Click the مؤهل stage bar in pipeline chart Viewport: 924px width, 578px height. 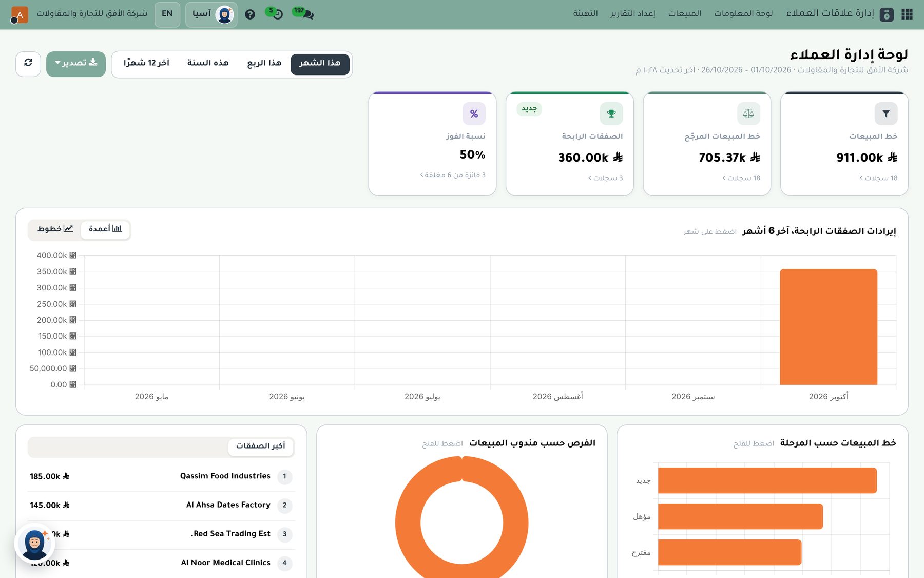point(740,516)
